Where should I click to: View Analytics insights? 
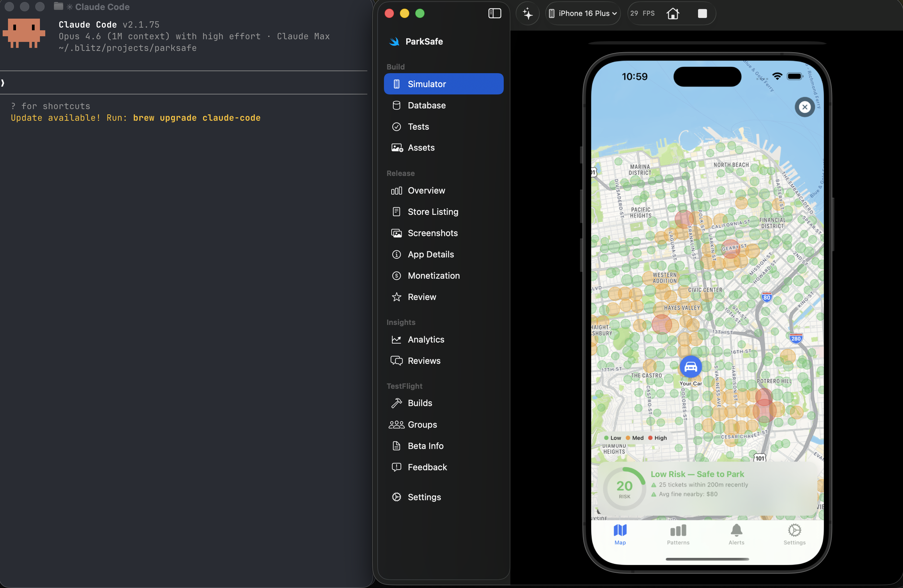[444, 340]
